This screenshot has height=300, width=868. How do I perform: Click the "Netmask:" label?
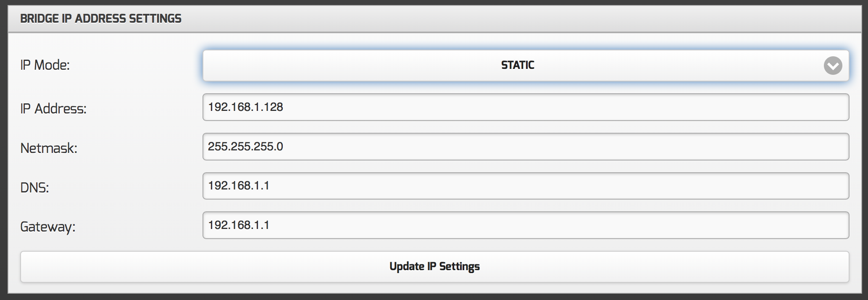coord(49,148)
